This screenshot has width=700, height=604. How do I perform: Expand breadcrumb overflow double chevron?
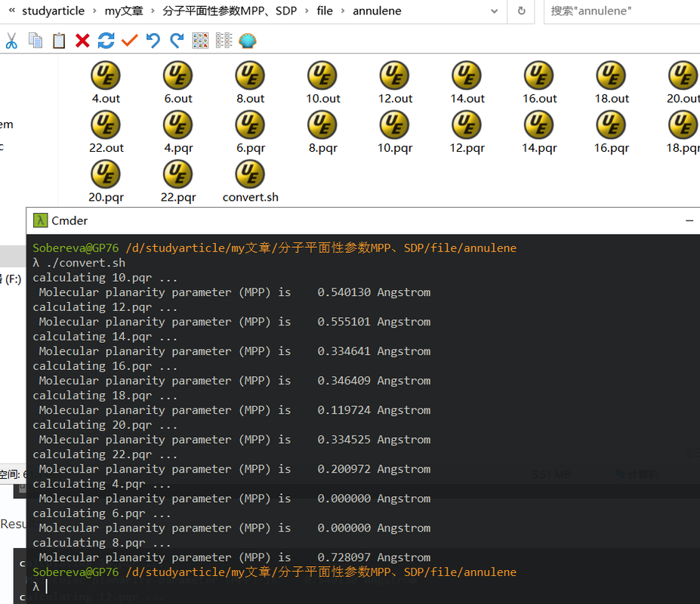[12, 11]
